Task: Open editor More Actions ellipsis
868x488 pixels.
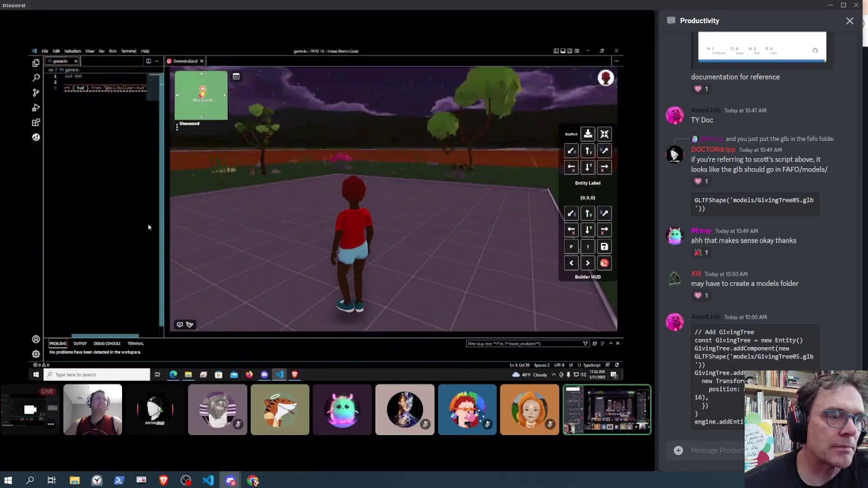Action: [157, 61]
